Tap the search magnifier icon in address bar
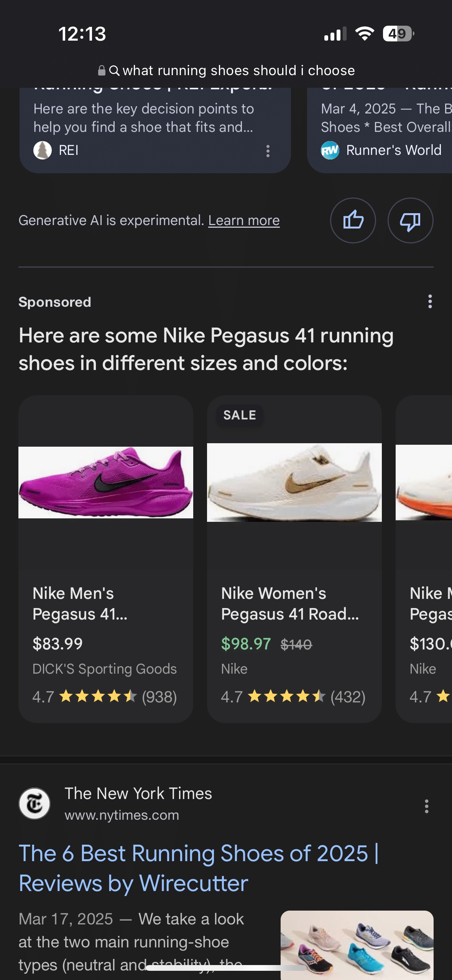 [114, 71]
